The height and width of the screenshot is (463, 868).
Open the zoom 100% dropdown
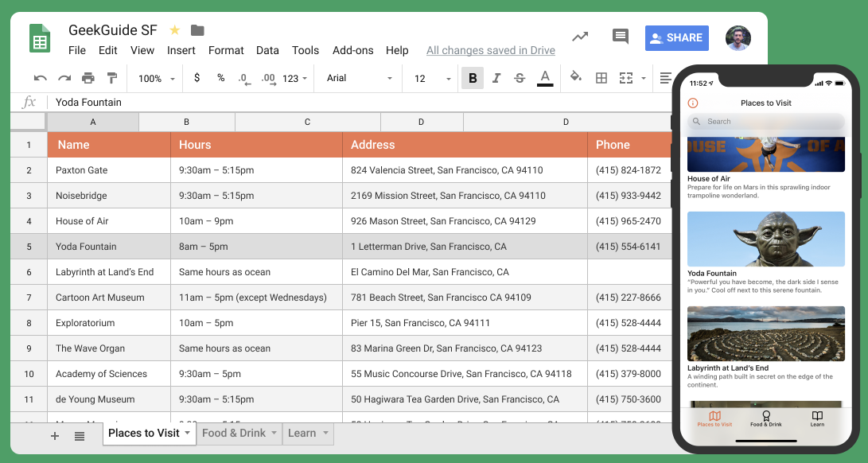click(x=157, y=79)
